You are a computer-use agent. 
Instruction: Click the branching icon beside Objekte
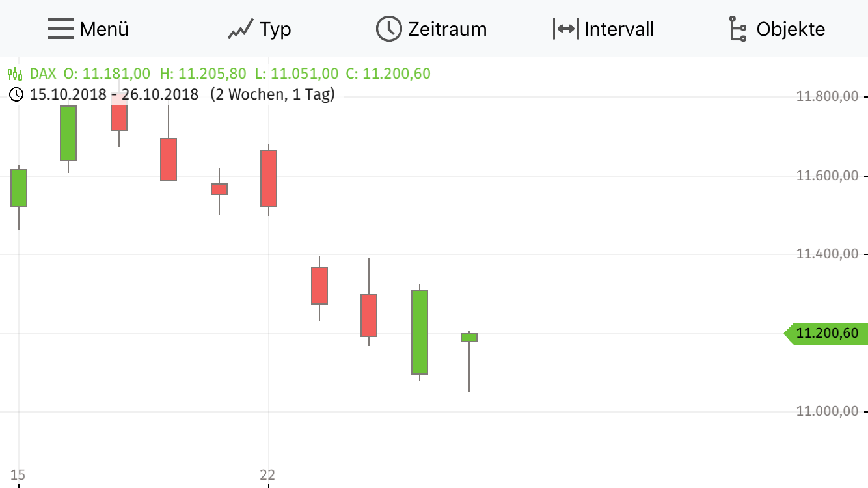point(737,28)
